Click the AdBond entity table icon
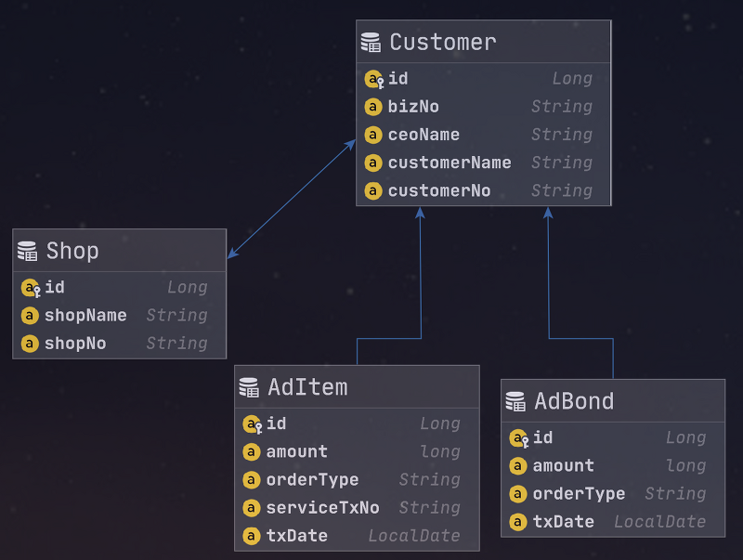Image resolution: width=743 pixels, height=560 pixels. 515,401
